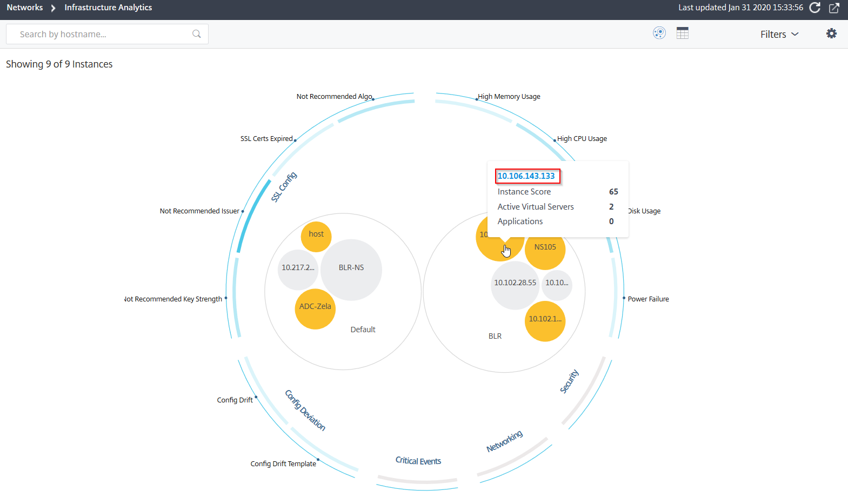The width and height of the screenshot is (848, 504).
Task: Select the host instance circle
Action: tap(316, 237)
